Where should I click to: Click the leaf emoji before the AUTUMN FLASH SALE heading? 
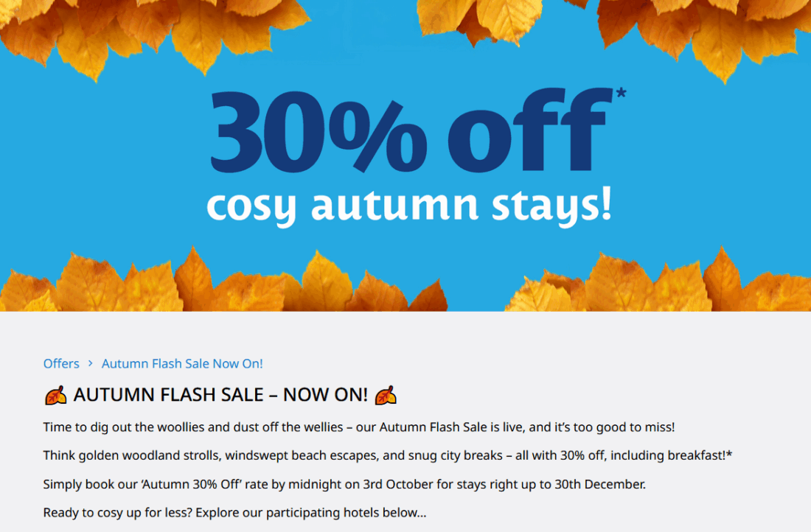point(55,395)
